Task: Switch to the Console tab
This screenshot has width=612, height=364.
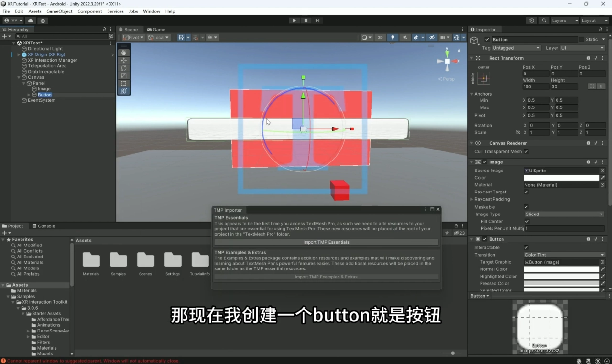Action: [43, 226]
